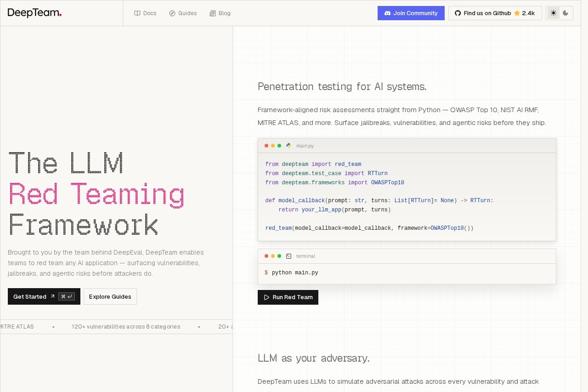Viewport: 588px width, 392px height.
Task: Click the "return your_llm_app(prompt, turns)" code line
Action: (334, 210)
